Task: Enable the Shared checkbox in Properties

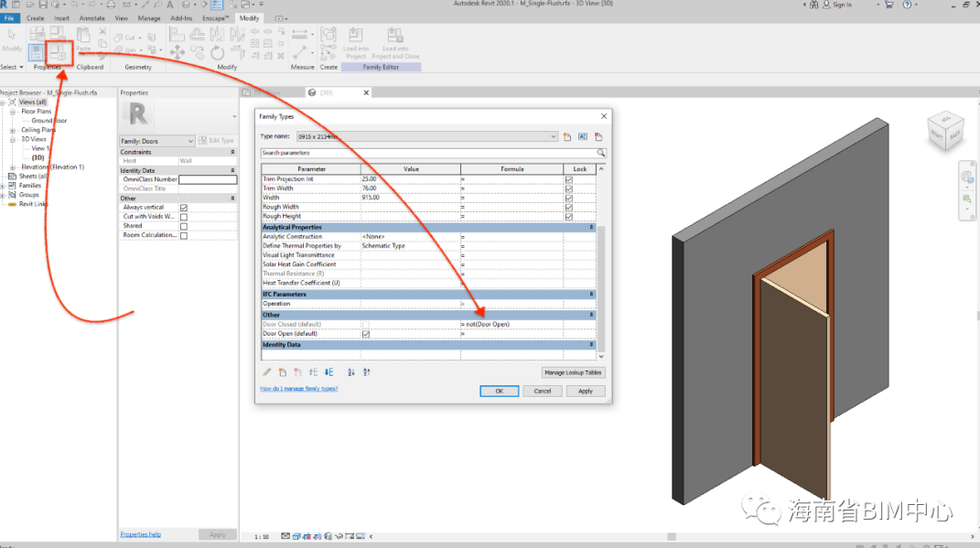Action: [184, 226]
